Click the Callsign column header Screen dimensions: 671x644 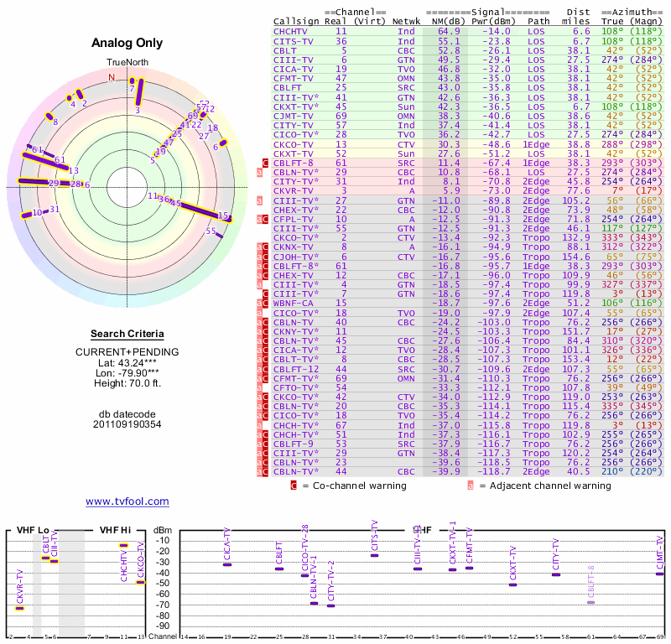294,20
